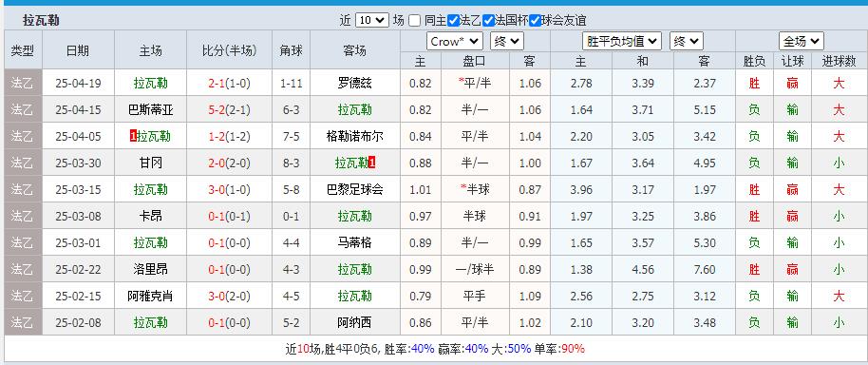Select draw odds value 4.56
868x365 pixels.
pyautogui.click(x=643, y=270)
